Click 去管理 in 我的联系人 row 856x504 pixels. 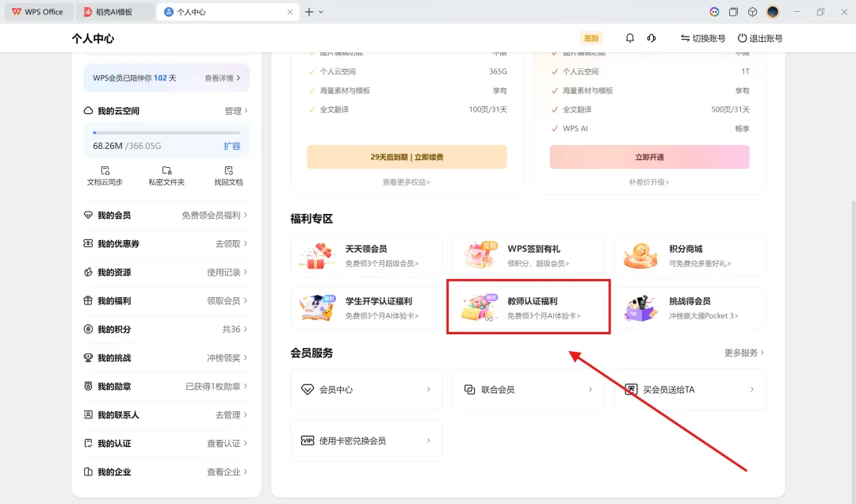coord(231,415)
